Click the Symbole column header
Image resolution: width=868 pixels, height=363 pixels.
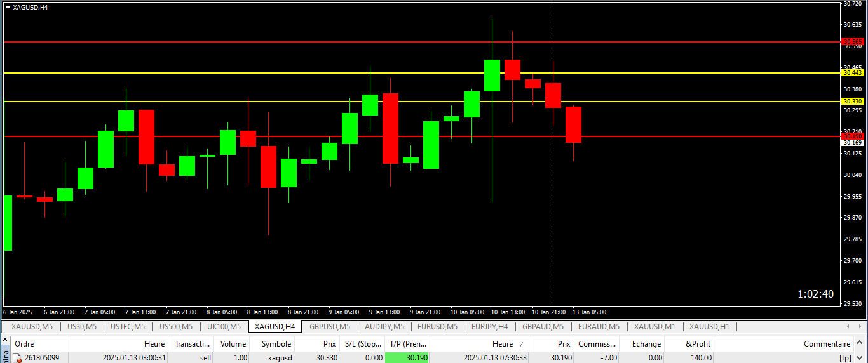pyautogui.click(x=272, y=344)
